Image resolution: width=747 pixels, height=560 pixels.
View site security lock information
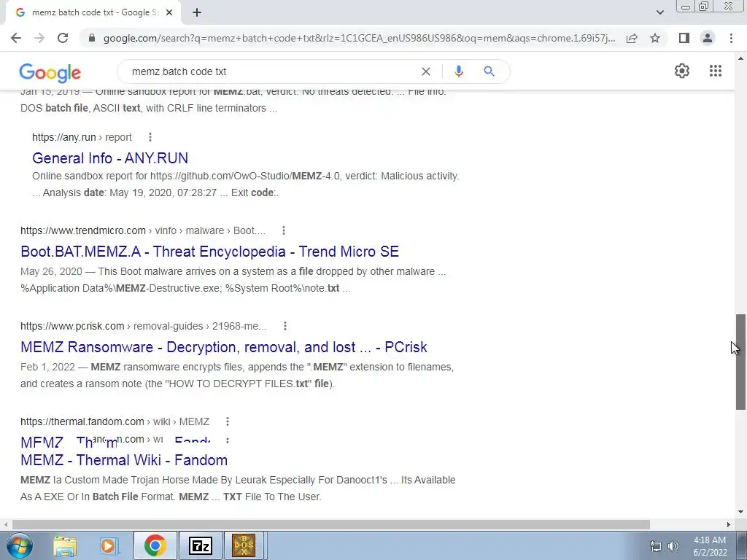coord(92,38)
